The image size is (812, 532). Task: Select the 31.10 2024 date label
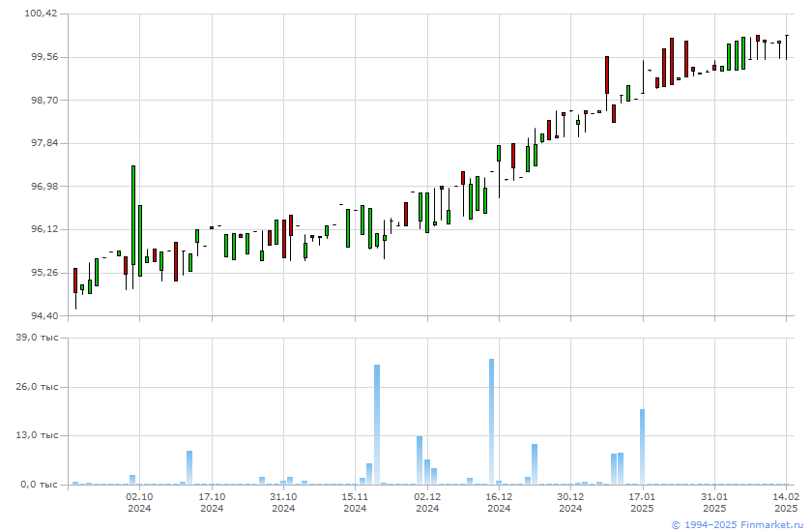pos(283,502)
